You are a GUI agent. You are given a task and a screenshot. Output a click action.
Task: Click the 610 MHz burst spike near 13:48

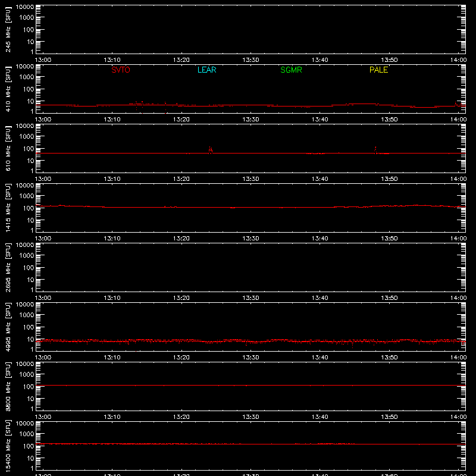375,150
